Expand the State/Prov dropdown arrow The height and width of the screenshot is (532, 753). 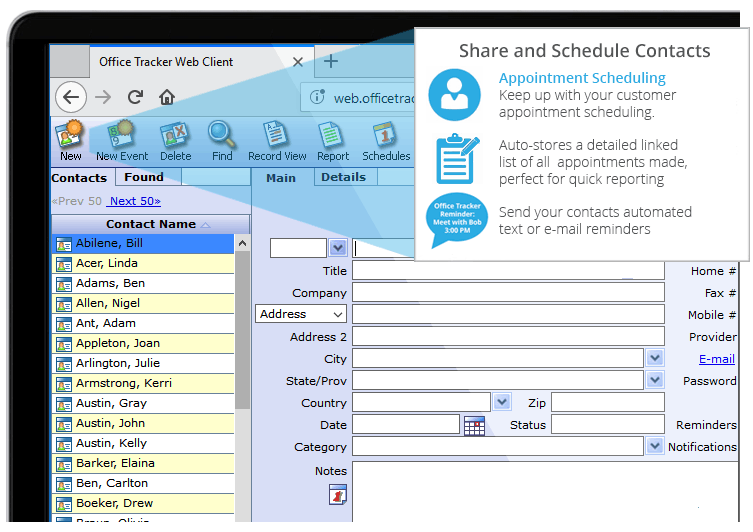coord(655,379)
